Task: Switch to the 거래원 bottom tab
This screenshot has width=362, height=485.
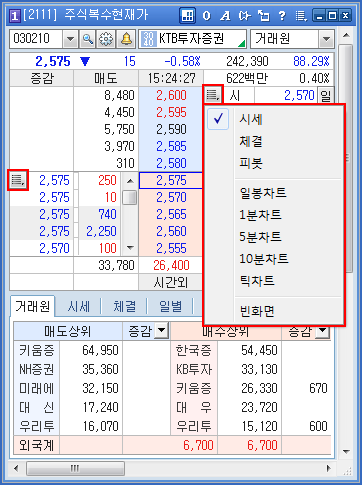Action: pyautogui.click(x=33, y=306)
